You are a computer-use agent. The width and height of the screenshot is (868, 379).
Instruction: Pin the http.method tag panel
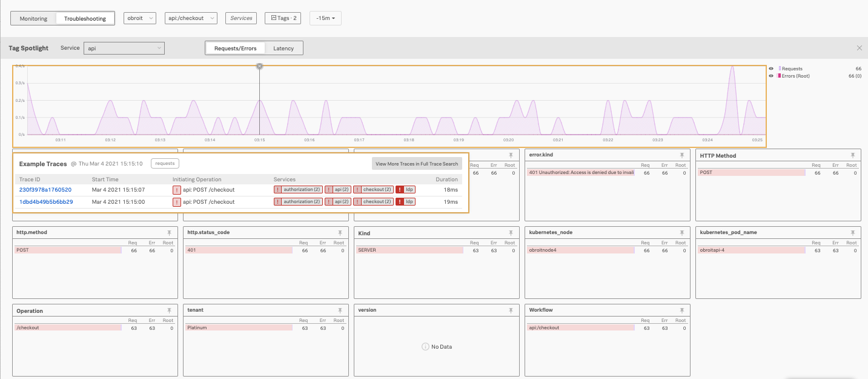click(x=169, y=232)
